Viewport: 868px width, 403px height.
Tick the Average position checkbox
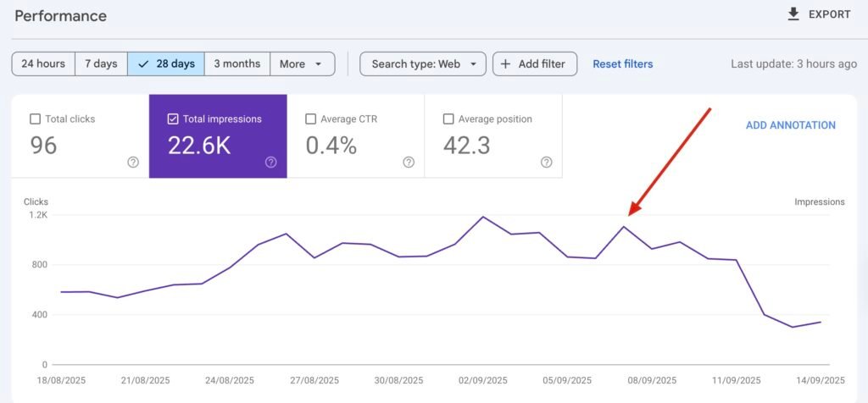point(448,119)
